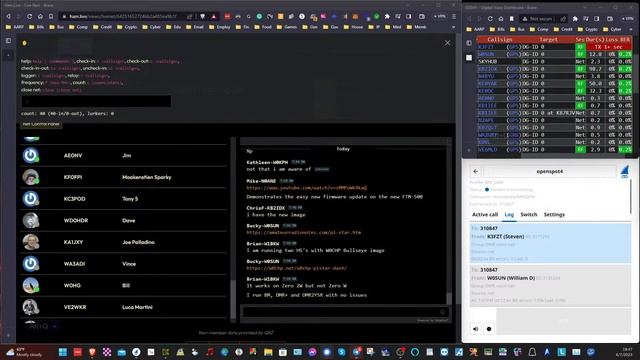Click VE2WKR Luca Martini's avatar
640x360 pixels.
(x=31, y=307)
